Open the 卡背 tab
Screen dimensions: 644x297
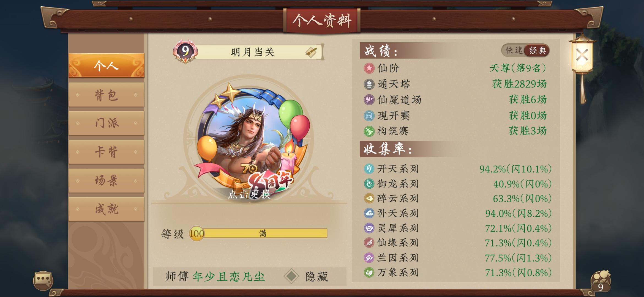point(106,152)
